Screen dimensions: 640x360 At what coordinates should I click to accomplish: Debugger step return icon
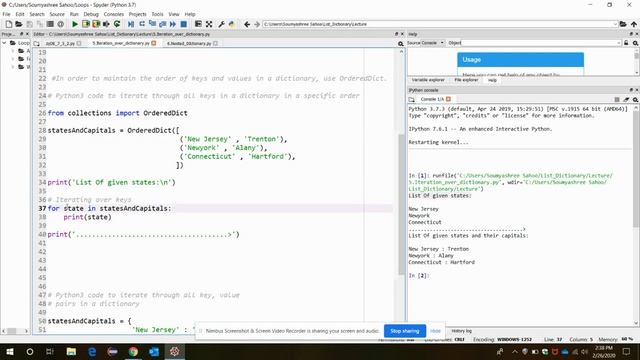tap(162, 24)
